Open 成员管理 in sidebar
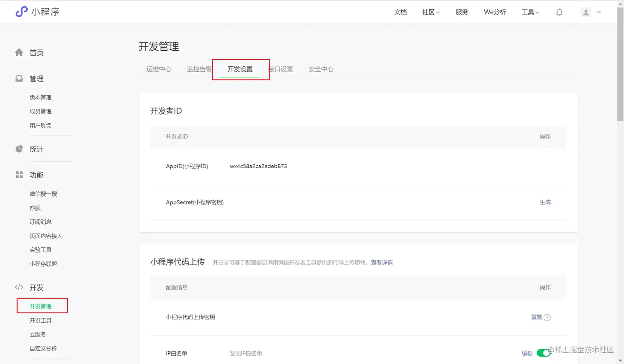Screen dimensions: 624x364 tap(40, 111)
